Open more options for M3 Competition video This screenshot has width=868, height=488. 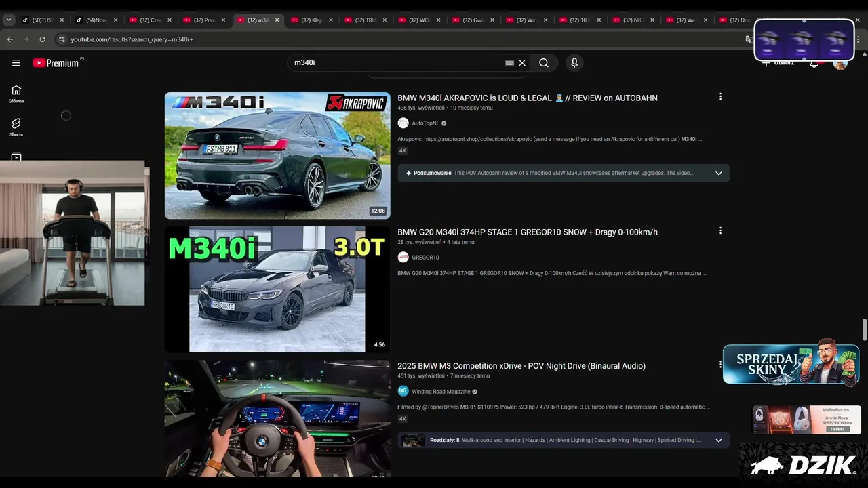pyautogui.click(x=720, y=365)
